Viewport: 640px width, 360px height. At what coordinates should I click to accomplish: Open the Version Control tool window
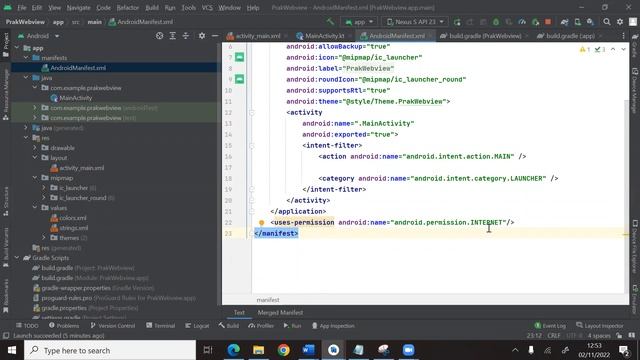(x=113, y=326)
